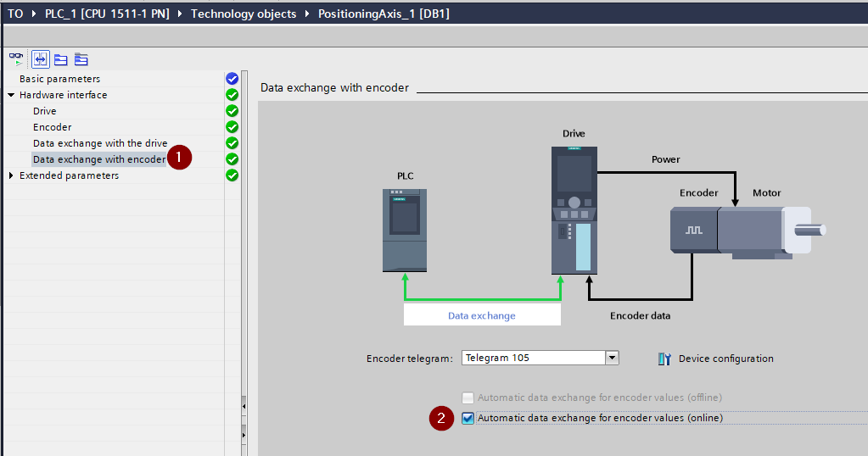Click the expand-all tree toolbar icon
The width and height of the screenshot is (868, 456).
click(81, 59)
